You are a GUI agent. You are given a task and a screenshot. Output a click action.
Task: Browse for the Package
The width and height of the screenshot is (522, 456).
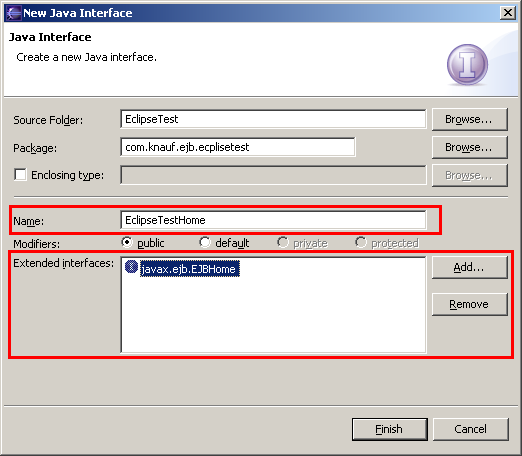pyautogui.click(x=470, y=147)
